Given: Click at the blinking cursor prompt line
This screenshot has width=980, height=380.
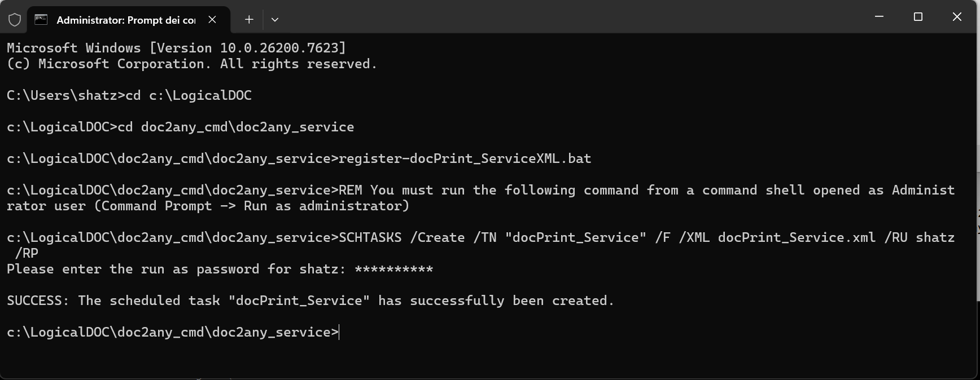Looking at the screenshot, I should (339, 332).
